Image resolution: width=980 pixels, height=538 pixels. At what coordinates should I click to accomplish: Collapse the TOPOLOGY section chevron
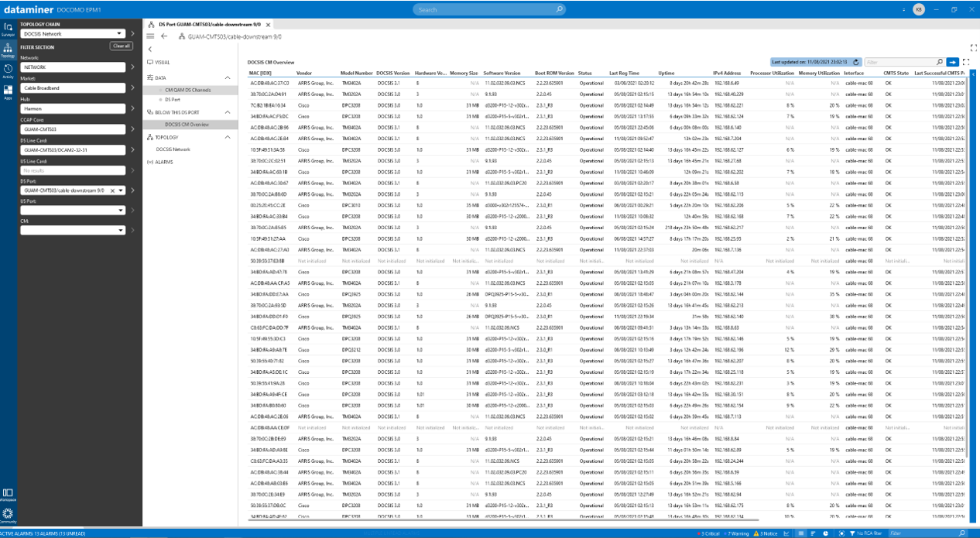(x=228, y=137)
